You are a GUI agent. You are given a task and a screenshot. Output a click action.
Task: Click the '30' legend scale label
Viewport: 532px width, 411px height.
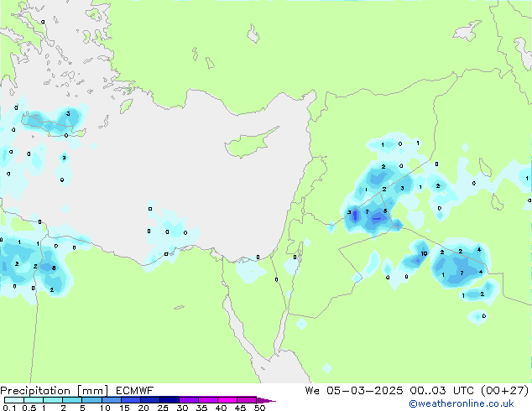tap(182, 408)
